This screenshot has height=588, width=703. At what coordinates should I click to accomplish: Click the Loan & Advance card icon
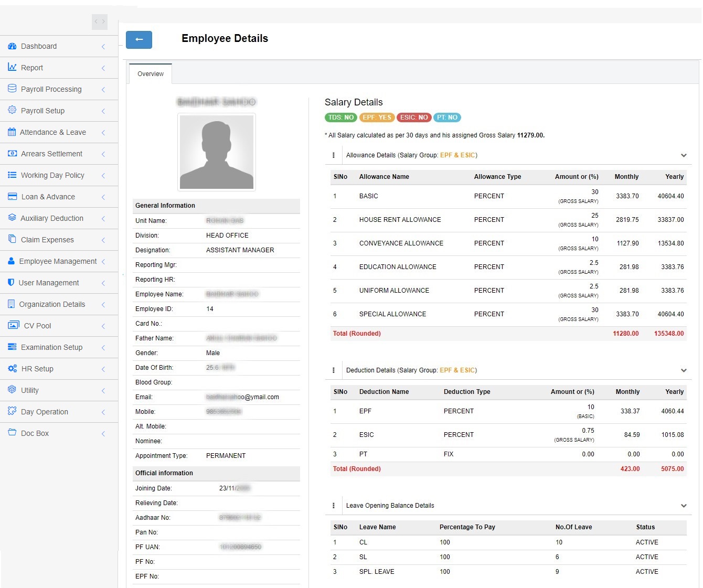pyautogui.click(x=12, y=197)
